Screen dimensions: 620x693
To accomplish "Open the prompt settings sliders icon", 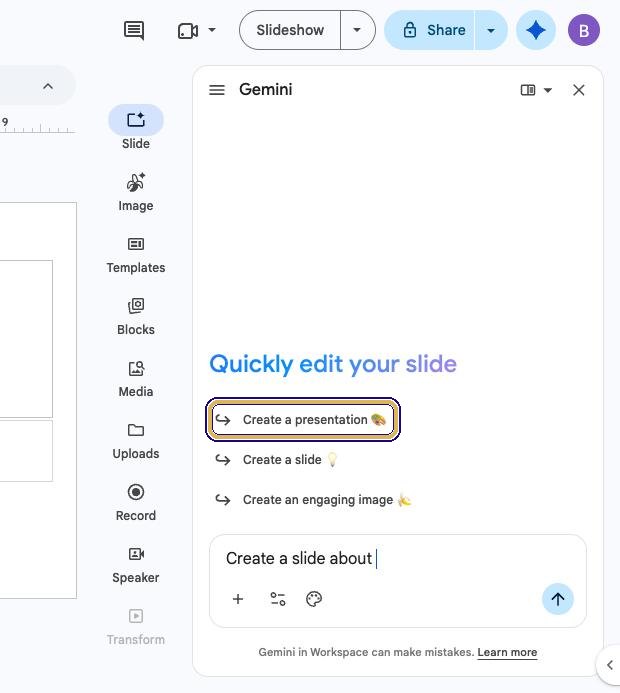I will tap(278, 599).
